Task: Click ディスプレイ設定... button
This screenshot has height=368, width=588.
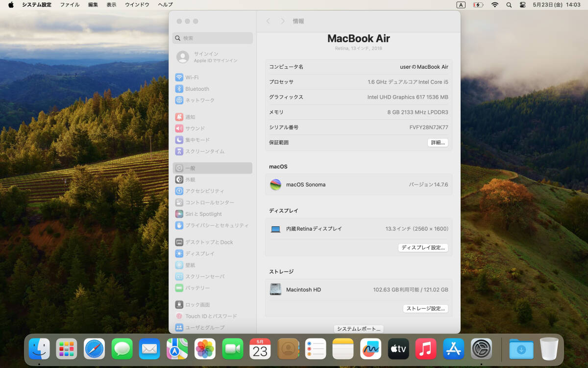Action: pos(423,248)
